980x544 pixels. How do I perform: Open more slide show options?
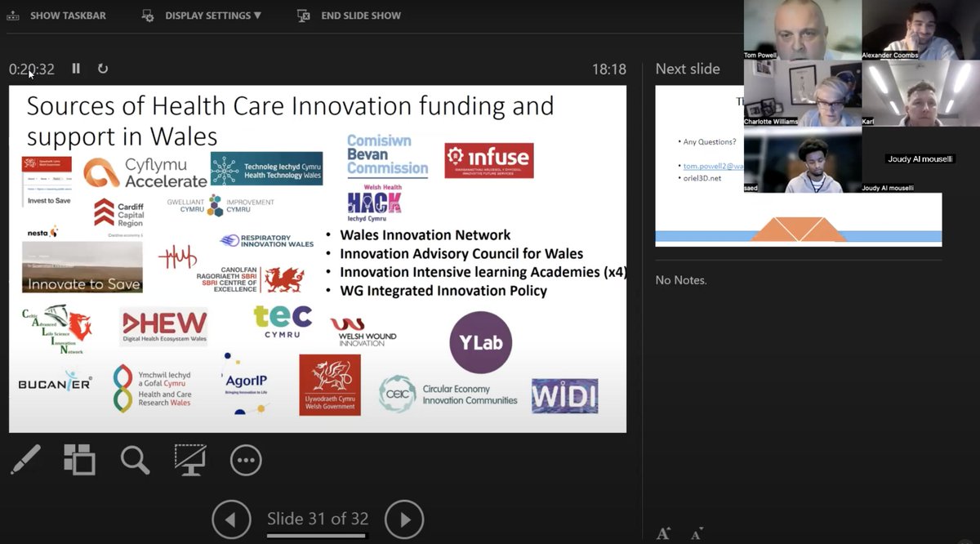point(246,461)
